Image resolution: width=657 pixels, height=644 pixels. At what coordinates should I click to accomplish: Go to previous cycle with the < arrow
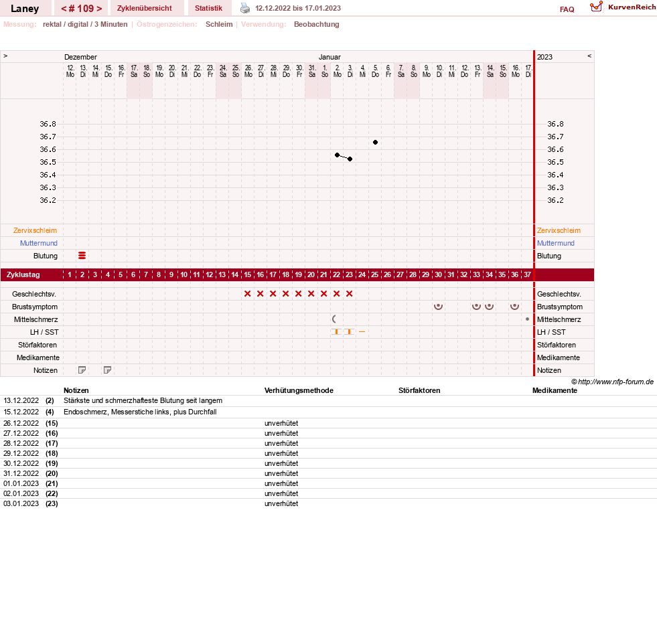click(64, 9)
